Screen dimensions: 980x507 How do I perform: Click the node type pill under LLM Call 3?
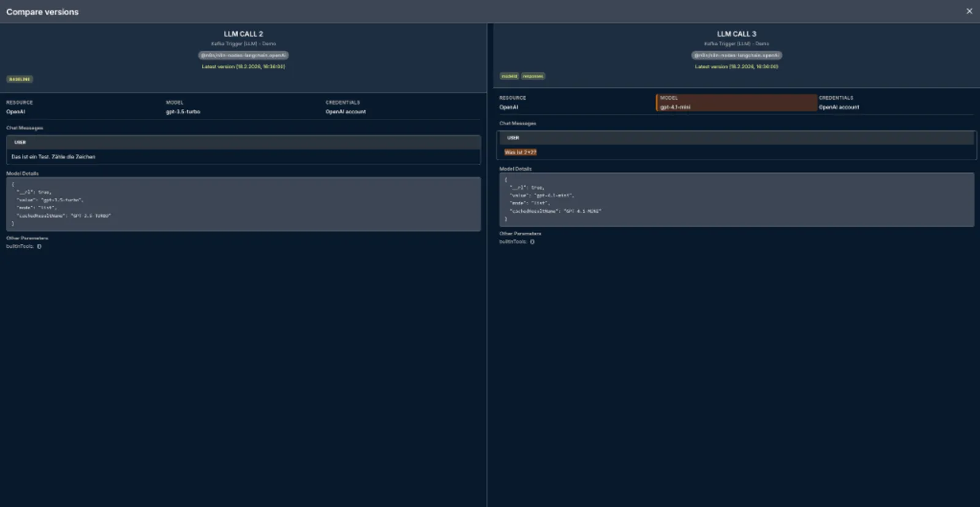[736, 55]
